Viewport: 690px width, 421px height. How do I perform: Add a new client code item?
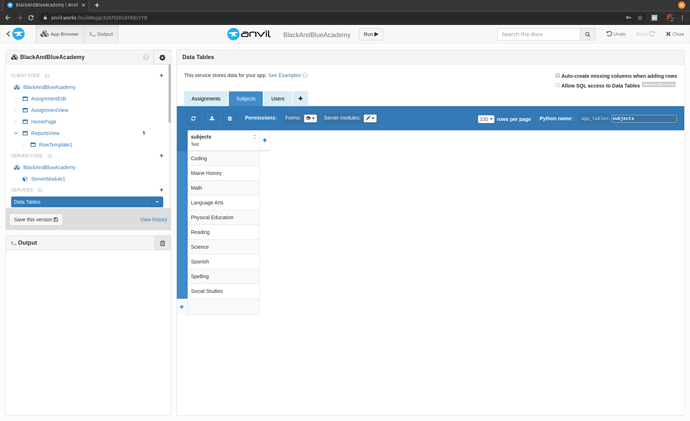click(x=161, y=75)
